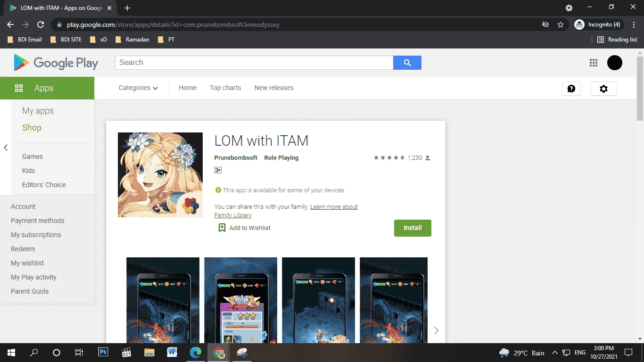Open the third game screenshot thumbnail
The width and height of the screenshot is (644, 362).
coord(318,300)
